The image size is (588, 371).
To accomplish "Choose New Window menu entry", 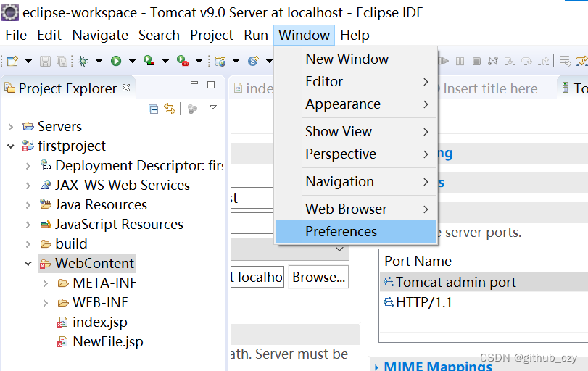I will click(x=355, y=59).
